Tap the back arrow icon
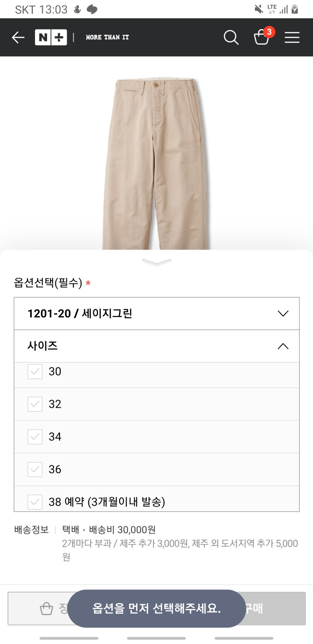The image size is (313, 644). click(18, 37)
